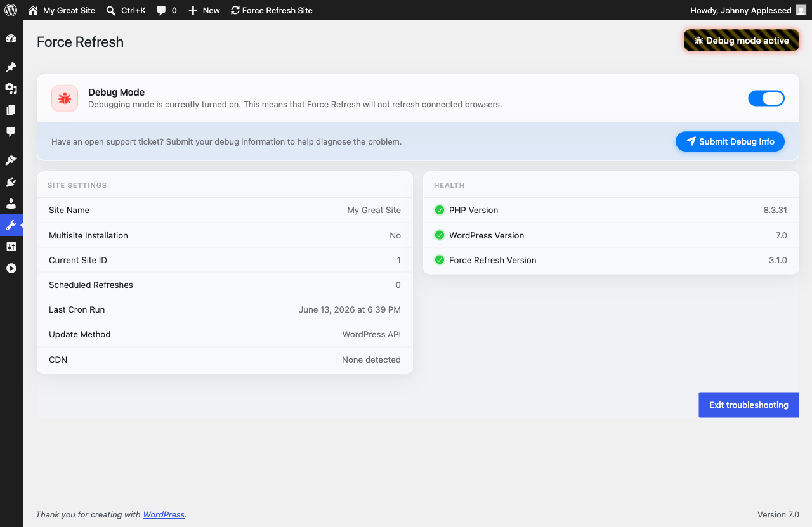Click the June 13, 2026 at 6:39 PM value

pos(350,309)
